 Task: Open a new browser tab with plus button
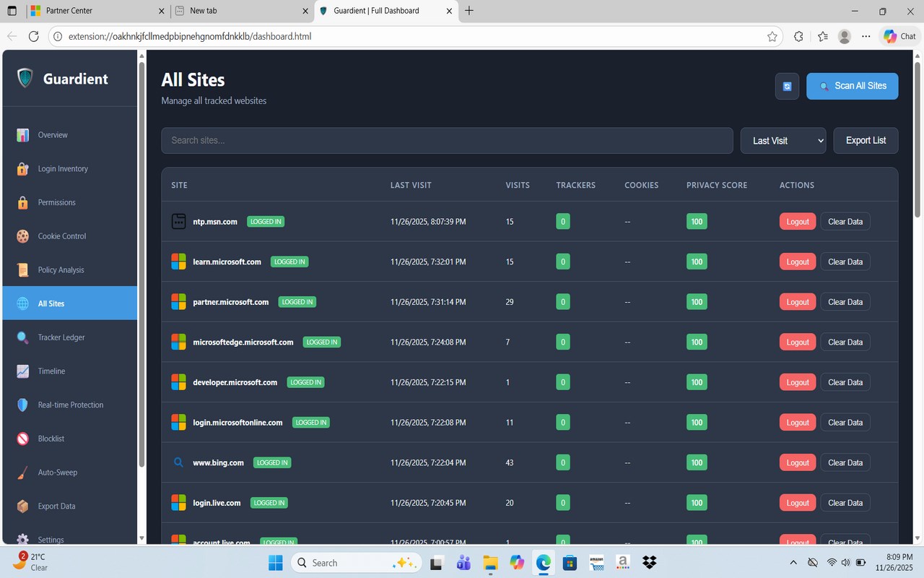click(x=469, y=11)
